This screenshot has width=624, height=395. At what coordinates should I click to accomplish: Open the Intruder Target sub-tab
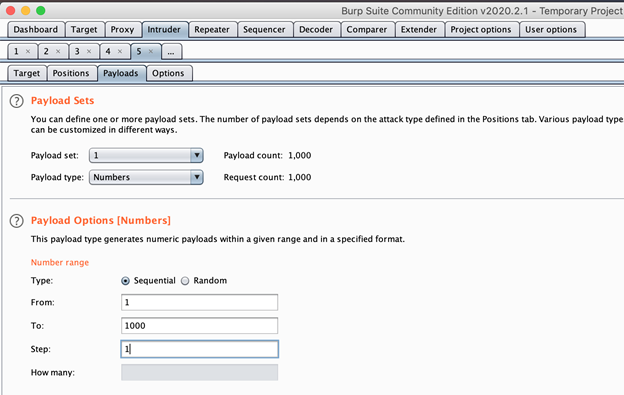[x=27, y=73]
